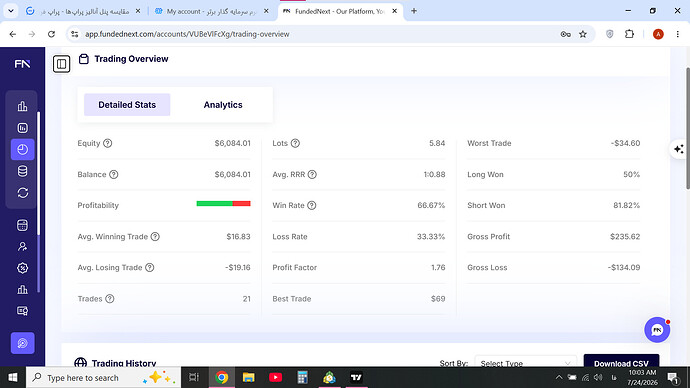This screenshot has height=388, width=690.
Task: Open the lower bar chart sidebar icon
Action: [x=22, y=289]
